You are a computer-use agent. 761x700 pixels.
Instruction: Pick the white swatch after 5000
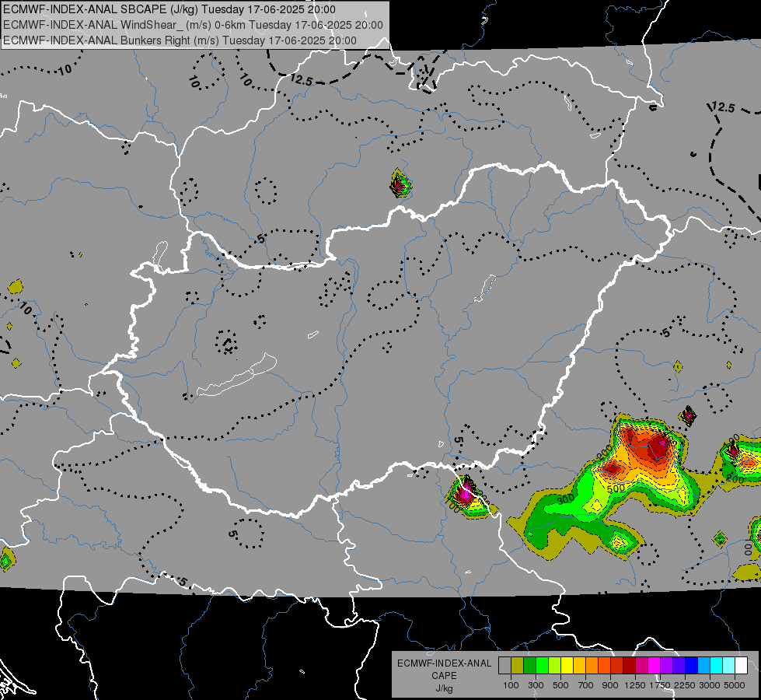[x=742, y=666]
